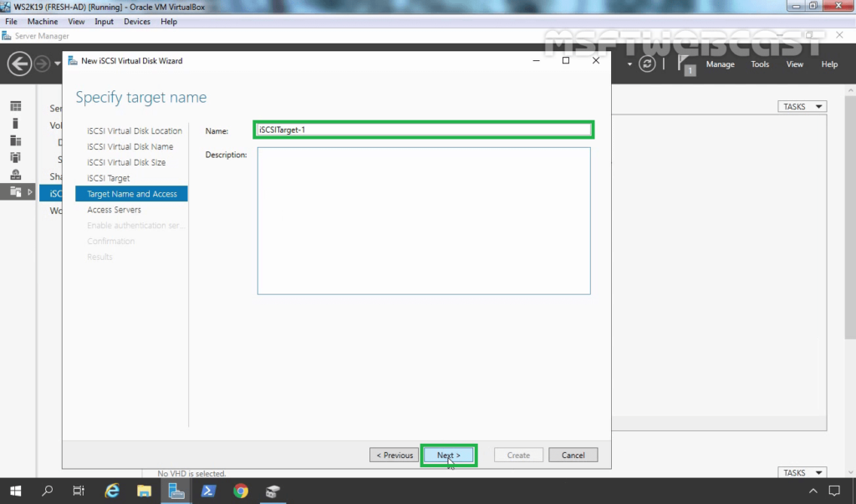Launch PowerShell from the taskbar
856x504 pixels.
click(208, 491)
